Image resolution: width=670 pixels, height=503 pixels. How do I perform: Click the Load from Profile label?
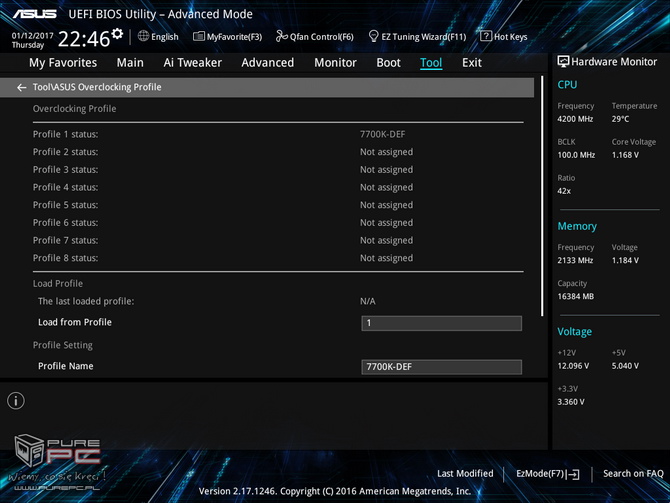click(75, 322)
